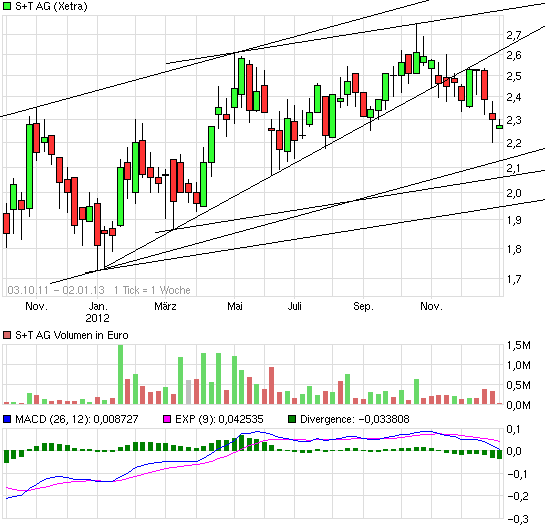Click the '1,0M' volume axis label
The width and height of the screenshot is (545, 528).
[518, 365]
